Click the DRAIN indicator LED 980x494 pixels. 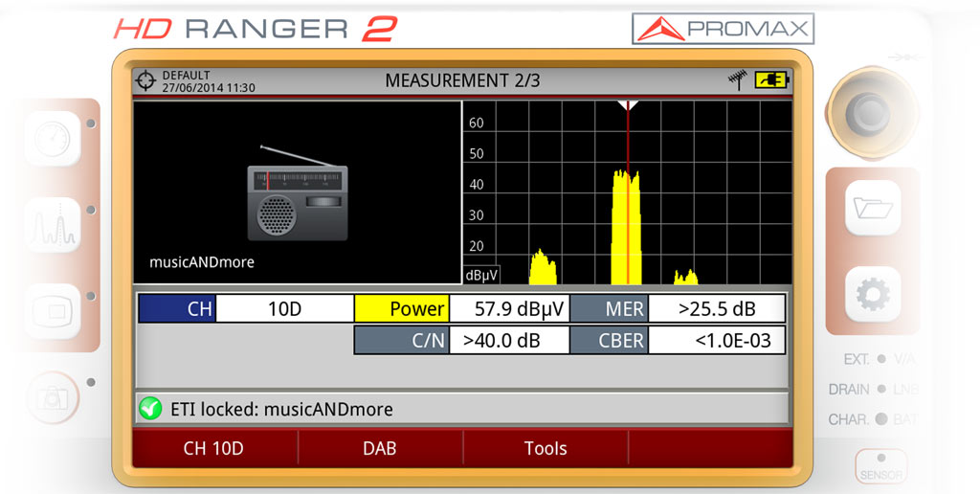[x=881, y=389]
